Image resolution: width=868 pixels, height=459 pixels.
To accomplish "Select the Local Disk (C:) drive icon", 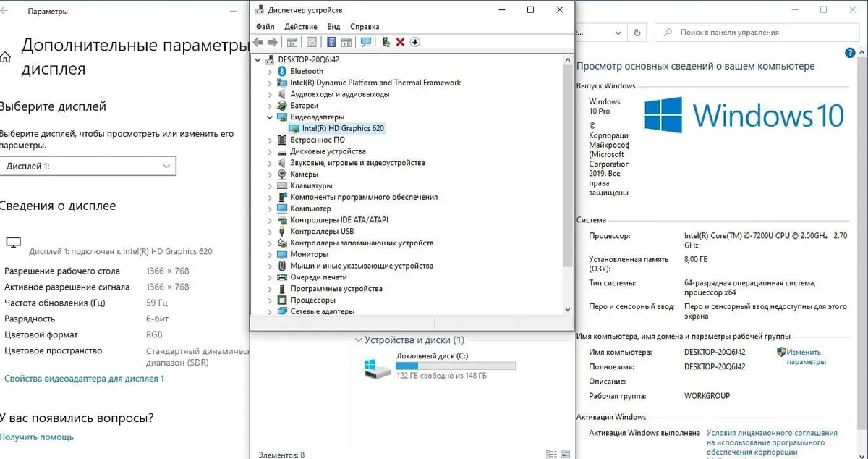I will (x=378, y=368).
